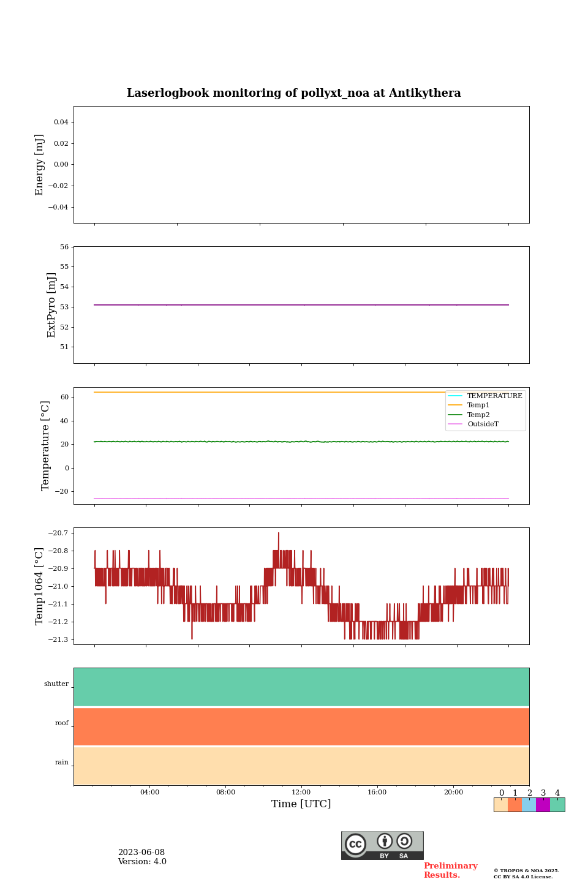This screenshot has height=882, width=588.
Task: Click the TEMPERATURE legend entry
Action: click(x=485, y=396)
